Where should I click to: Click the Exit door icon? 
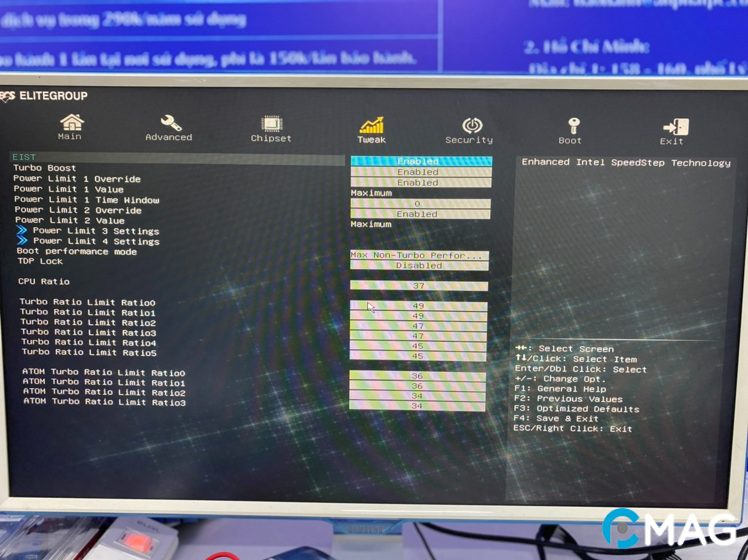click(x=673, y=124)
